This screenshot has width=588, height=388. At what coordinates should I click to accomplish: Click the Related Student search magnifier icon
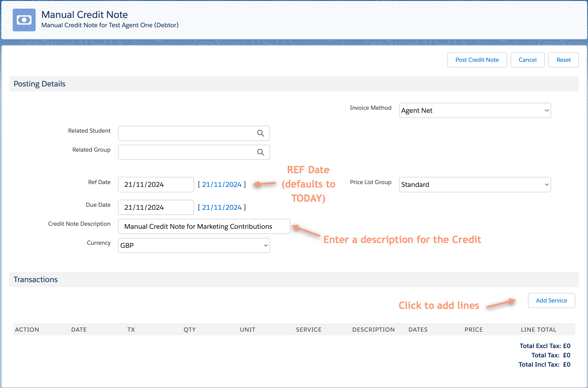pos(260,133)
